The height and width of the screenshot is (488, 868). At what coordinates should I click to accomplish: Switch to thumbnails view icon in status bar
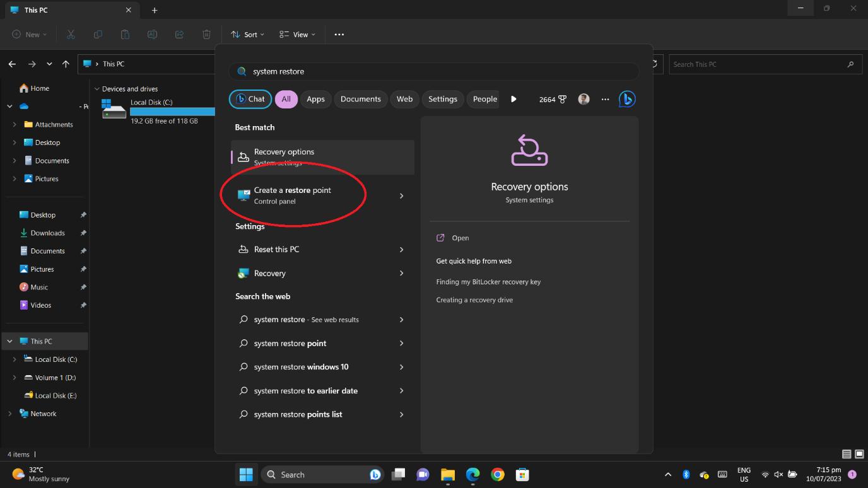[x=859, y=454]
